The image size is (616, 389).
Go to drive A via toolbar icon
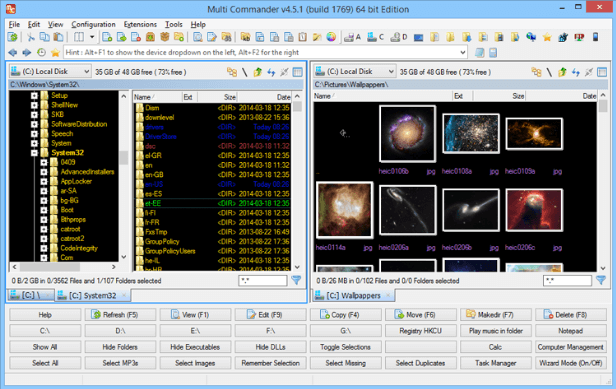pos(352,37)
